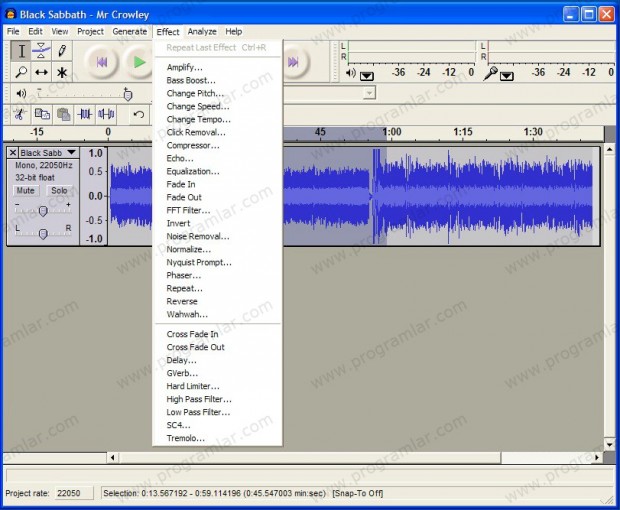620x510 pixels.
Task: Open the Black Sabb track dropdown menu
Action: 72,153
